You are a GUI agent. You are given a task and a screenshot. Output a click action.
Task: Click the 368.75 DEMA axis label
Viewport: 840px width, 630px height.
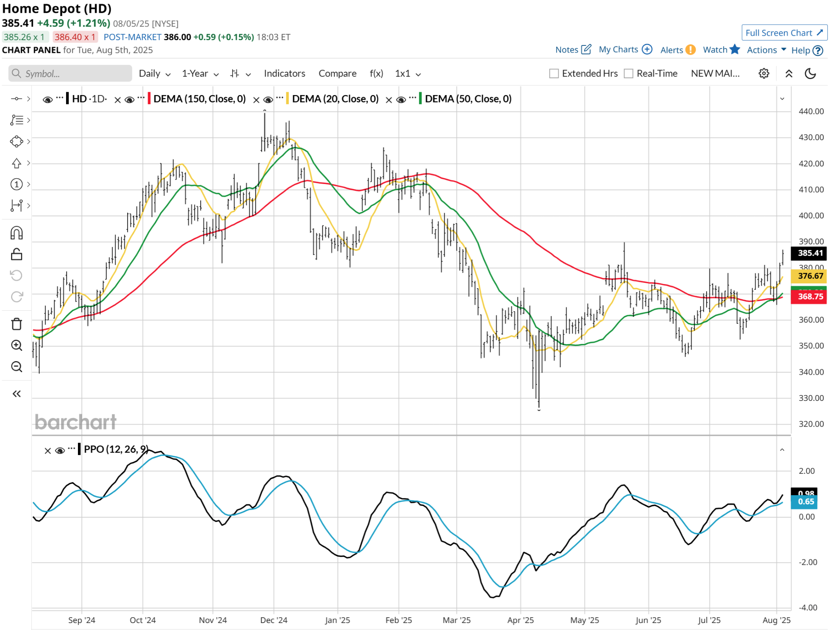coord(808,297)
